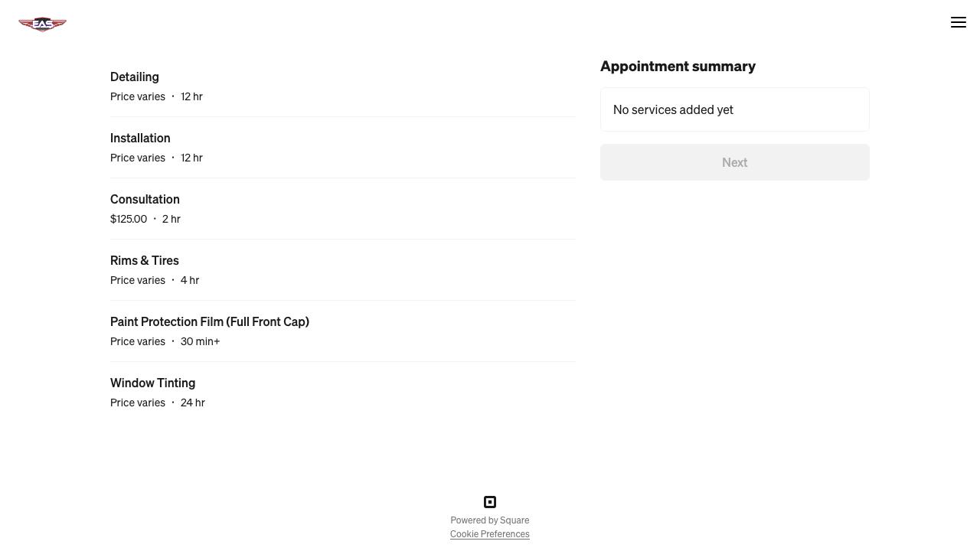Click the 24 hr Window Tinting duration
Image resolution: width=980 pixels, height=551 pixels.
click(x=193, y=403)
